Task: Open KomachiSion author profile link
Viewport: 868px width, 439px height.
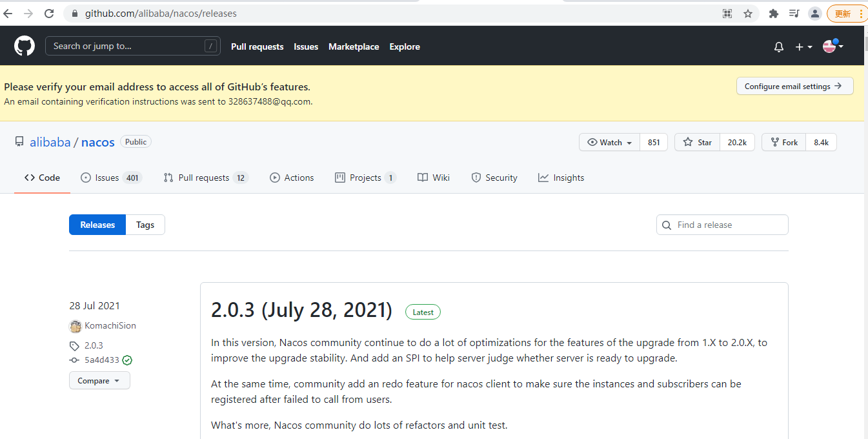Action: [110, 326]
